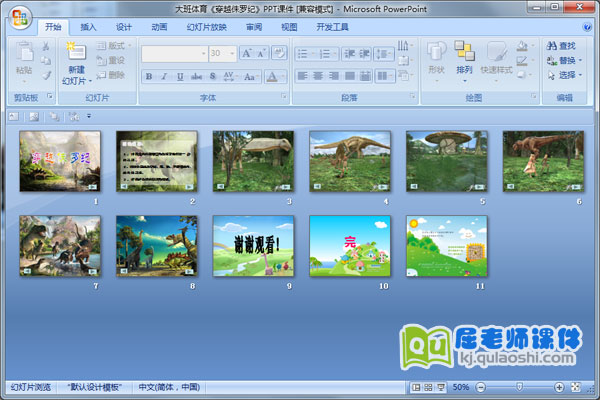Screen dimensions: 600x400
Task: Open the 幻灯片放映 (Slide Show) tab
Action: [206, 27]
